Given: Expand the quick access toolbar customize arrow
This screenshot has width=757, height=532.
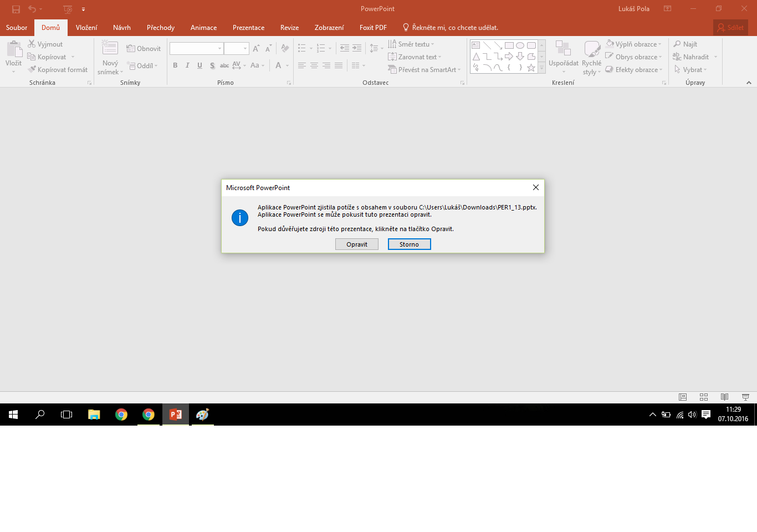Looking at the screenshot, I should coord(84,9).
